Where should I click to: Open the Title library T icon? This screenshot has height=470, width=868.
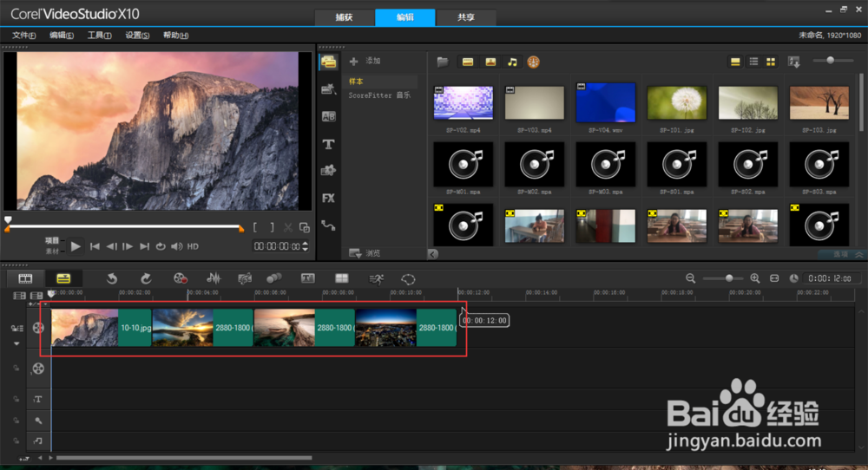coord(328,144)
